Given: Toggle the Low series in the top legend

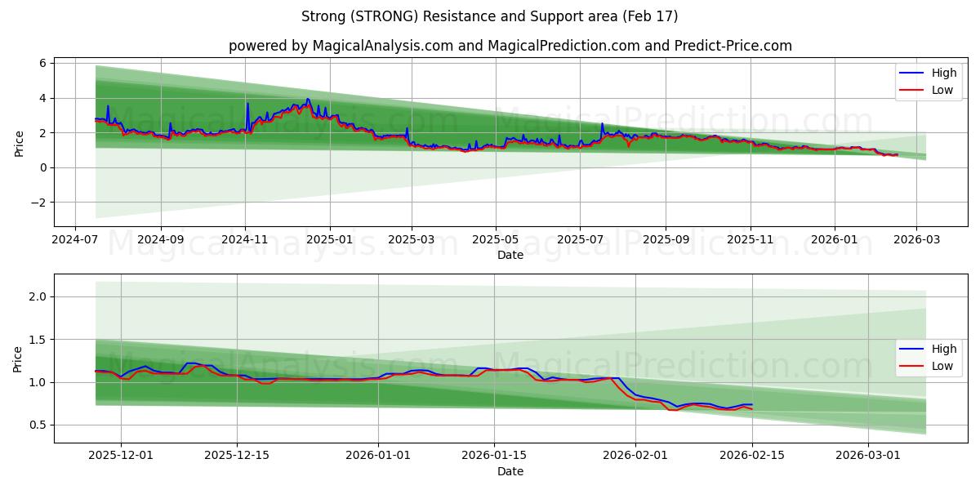Looking at the screenshot, I should 943,89.
